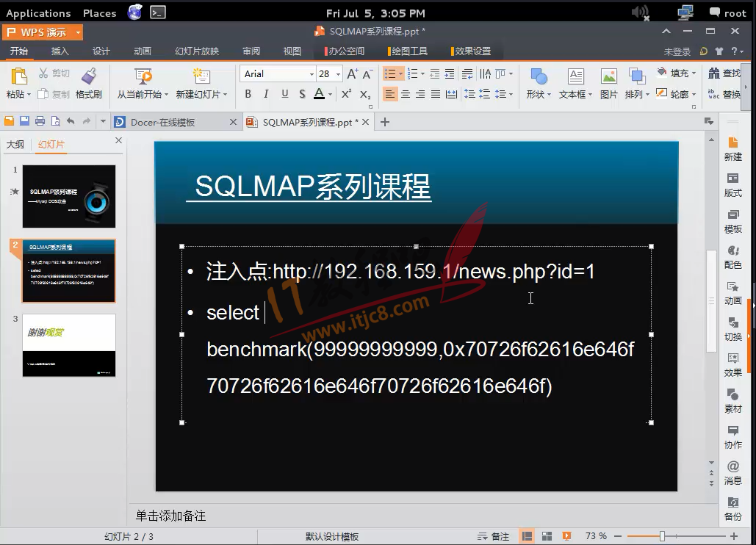Align text right

click(x=420, y=94)
